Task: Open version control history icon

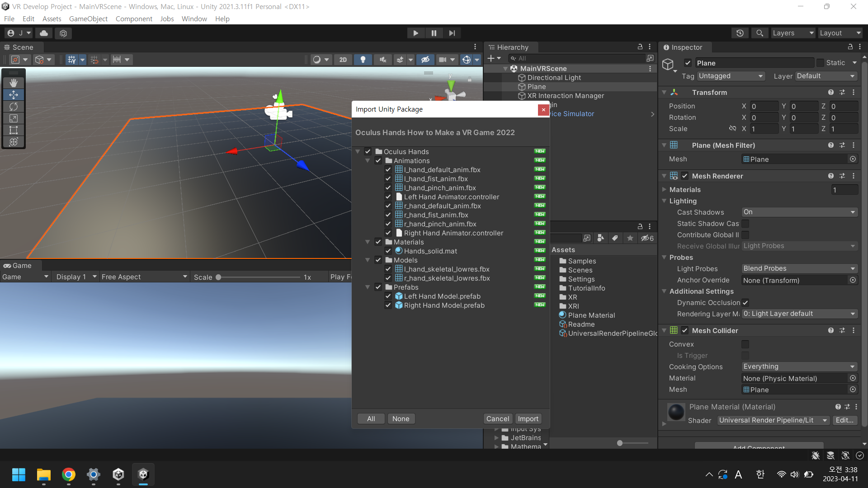Action: (x=740, y=33)
